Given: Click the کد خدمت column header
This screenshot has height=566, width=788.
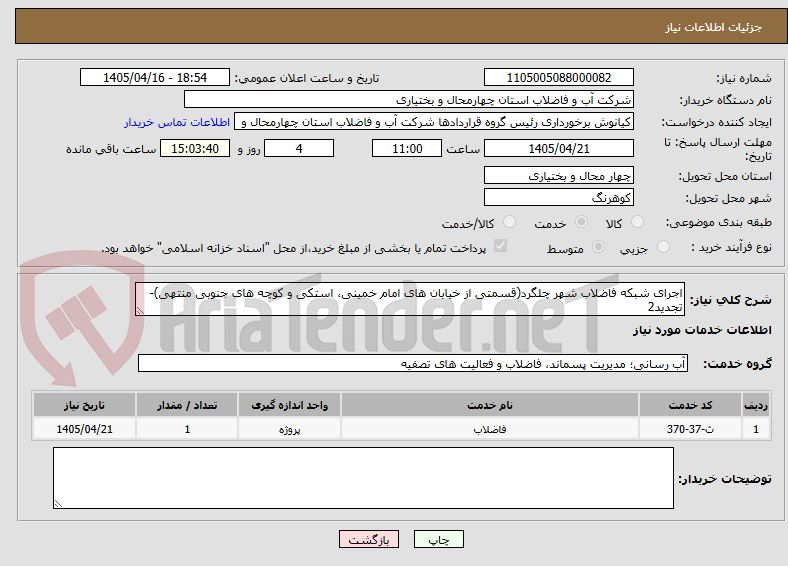Looking at the screenshot, I should (x=690, y=405).
